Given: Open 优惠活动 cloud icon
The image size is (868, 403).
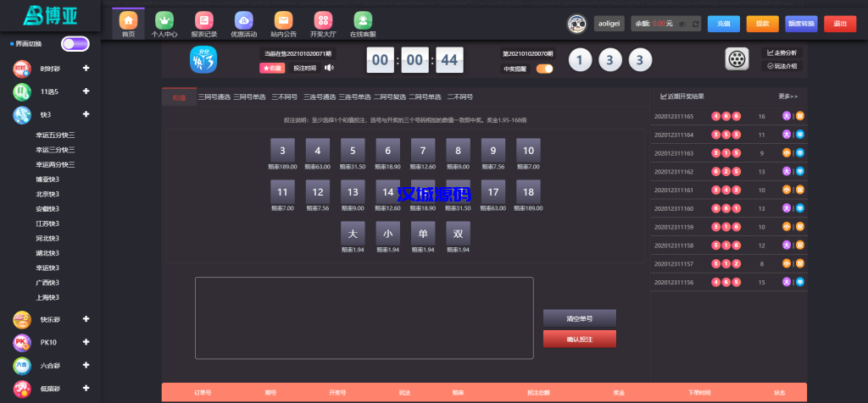Looking at the screenshot, I should (243, 20).
